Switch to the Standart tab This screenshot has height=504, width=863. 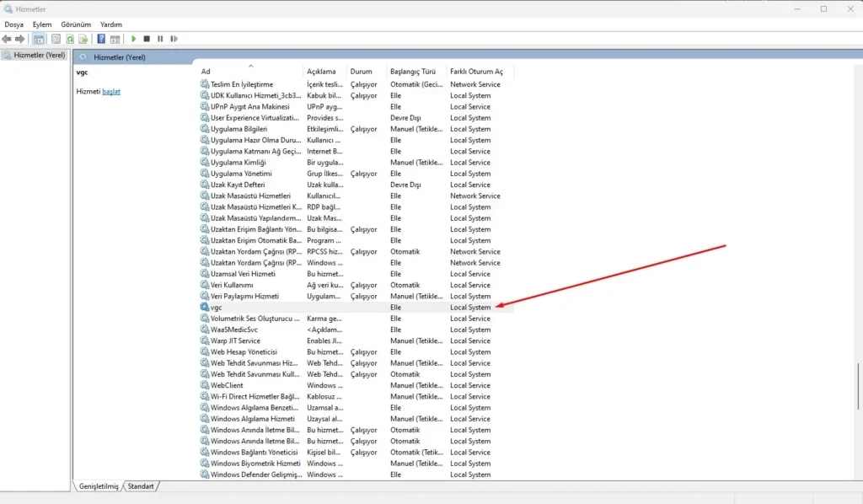[x=141, y=486]
